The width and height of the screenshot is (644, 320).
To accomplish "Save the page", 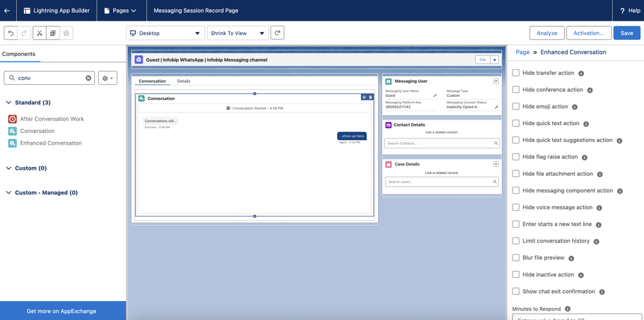I will point(627,33).
